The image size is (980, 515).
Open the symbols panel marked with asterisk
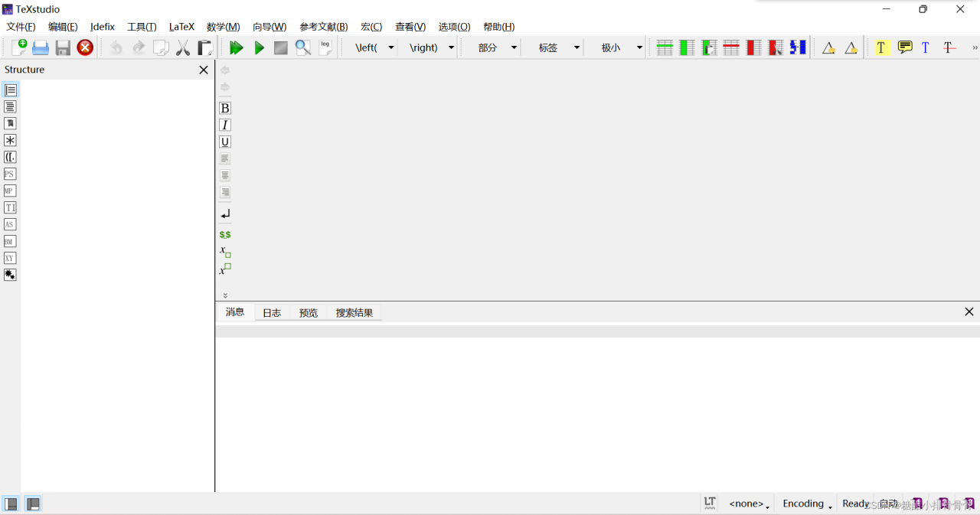pyautogui.click(x=10, y=140)
